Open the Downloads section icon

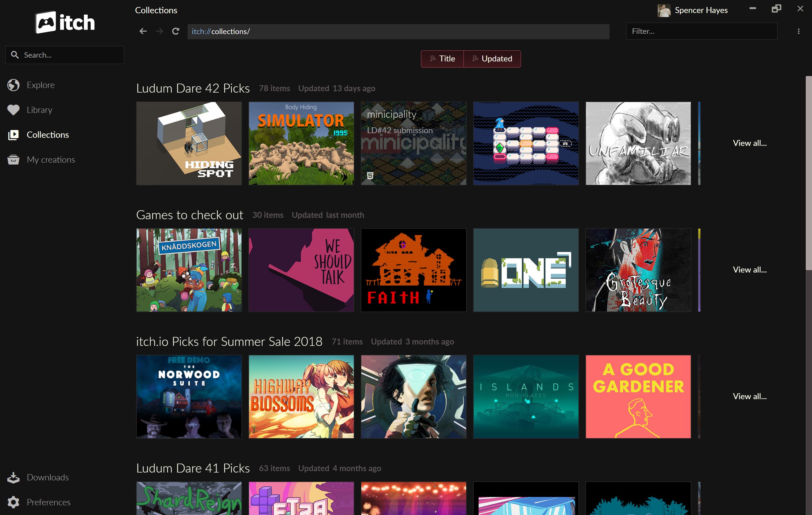click(x=14, y=477)
